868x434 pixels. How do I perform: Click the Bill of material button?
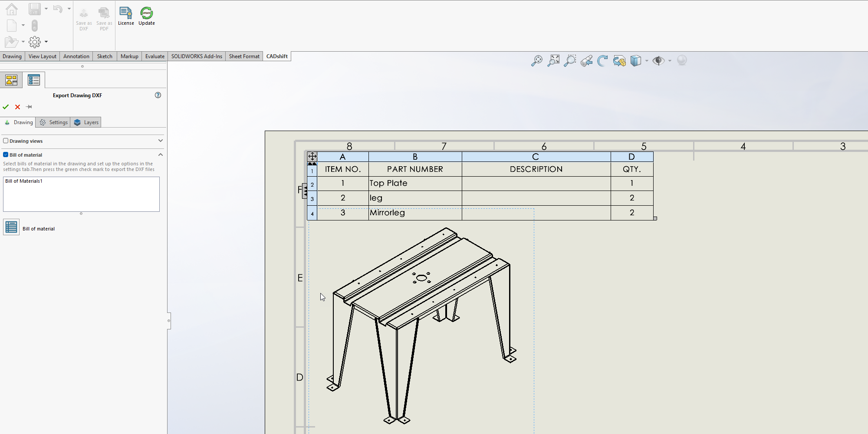click(11, 227)
